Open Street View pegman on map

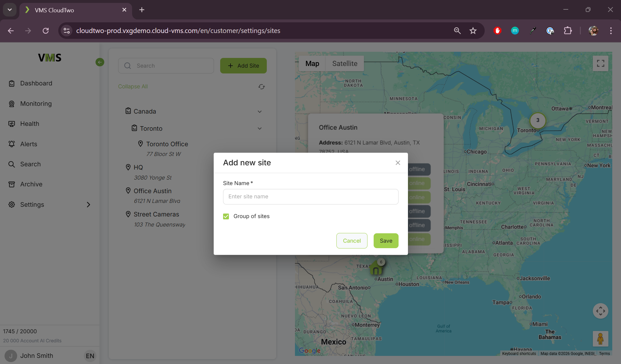[x=600, y=338]
